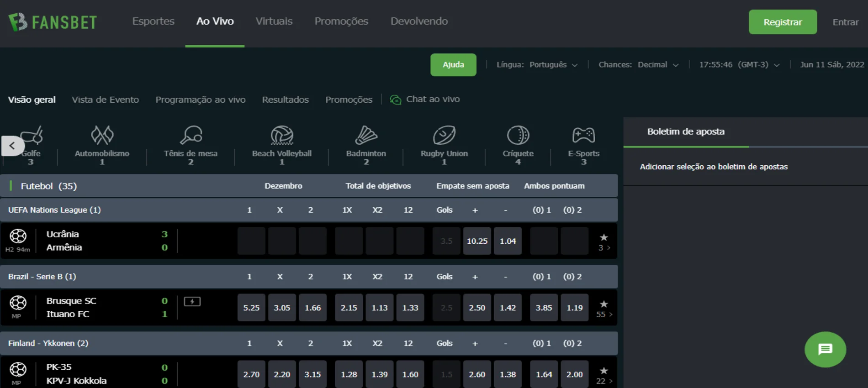Bet on PK-35 win at 2.70
The width and height of the screenshot is (868, 388).
pyautogui.click(x=251, y=374)
